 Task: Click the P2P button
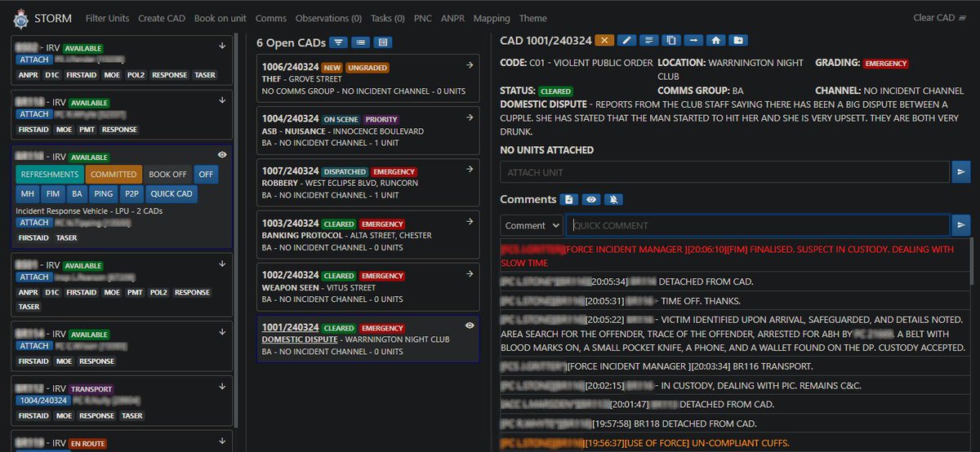pyautogui.click(x=131, y=194)
